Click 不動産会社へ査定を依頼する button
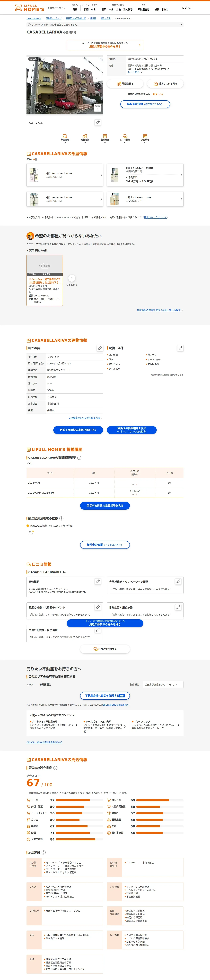This screenshot has height=980, width=210. pos(105,695)
